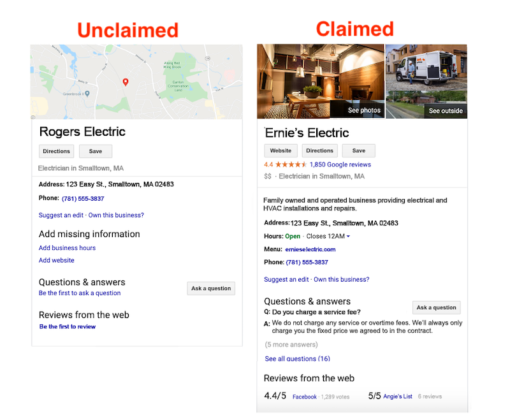Ask a question about Rogers Electric

[211, 288]
